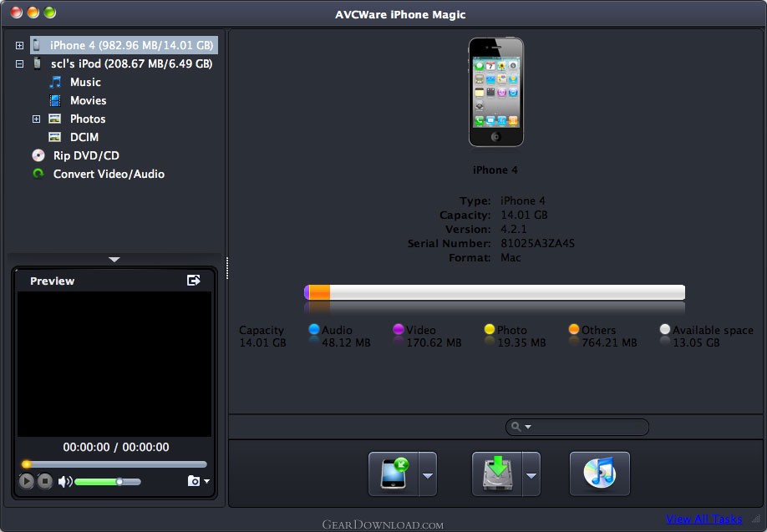Click the orange Others legend dot
Viewport: 767px width, 532px height.
[574, 329]
